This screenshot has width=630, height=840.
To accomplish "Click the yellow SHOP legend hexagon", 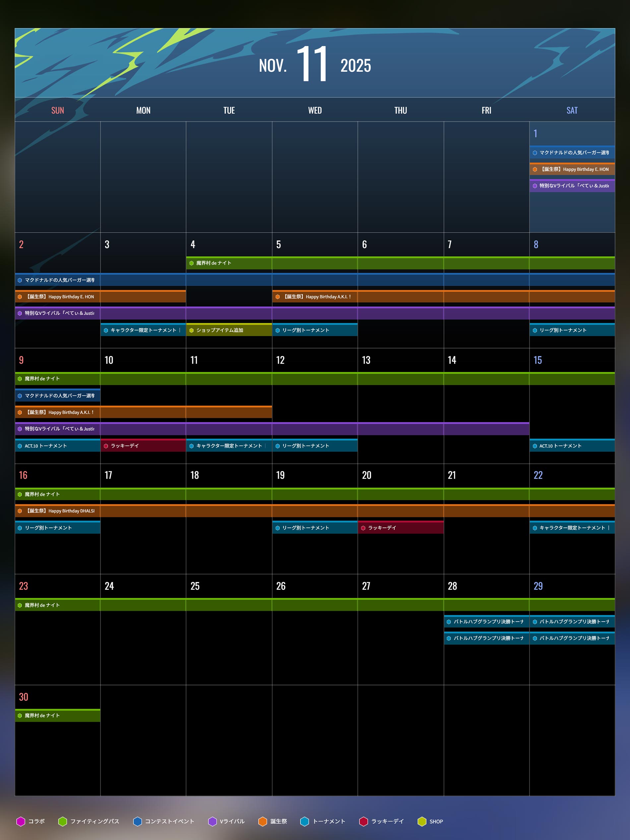I will (422, 821).
